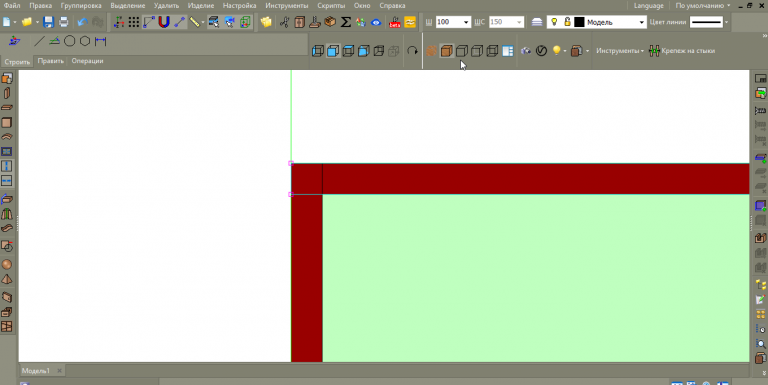Select the blue dimension tool

click(x=100, y=42)
